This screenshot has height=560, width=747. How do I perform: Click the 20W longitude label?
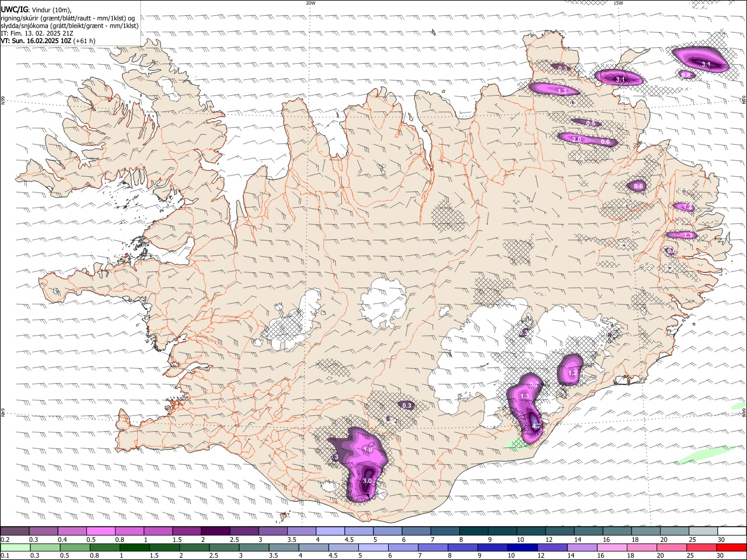tap(310, 3)
